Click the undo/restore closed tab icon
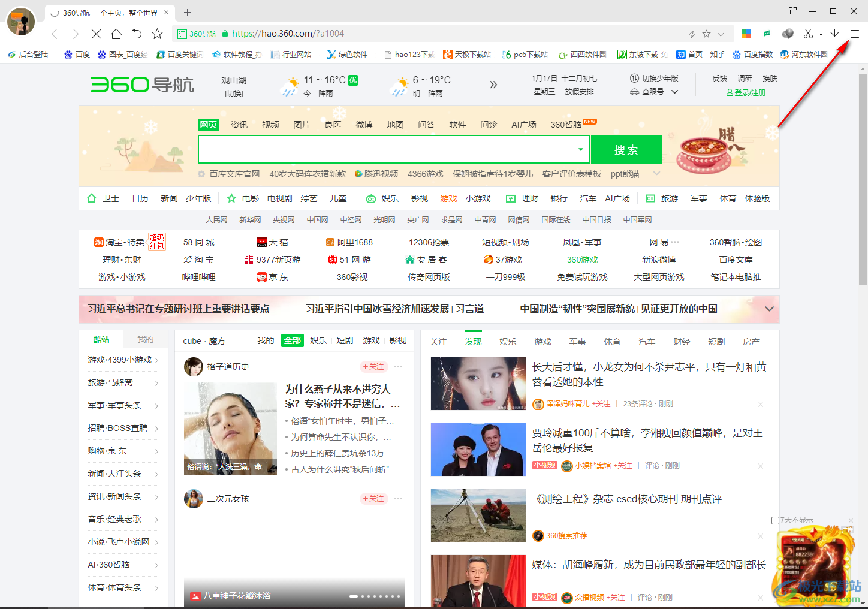The image size is (868, 609). click(x=137, y=34)
